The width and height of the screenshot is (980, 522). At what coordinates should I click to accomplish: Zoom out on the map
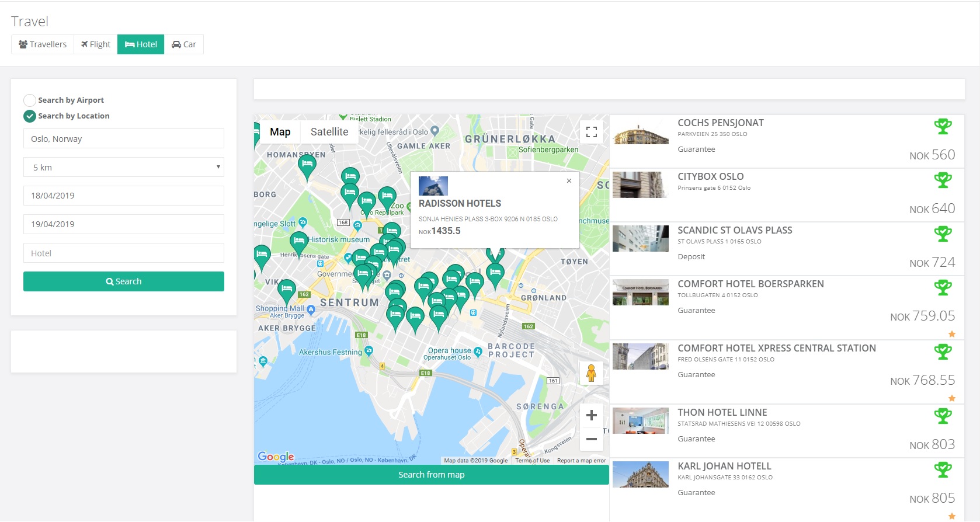[591, 439]
